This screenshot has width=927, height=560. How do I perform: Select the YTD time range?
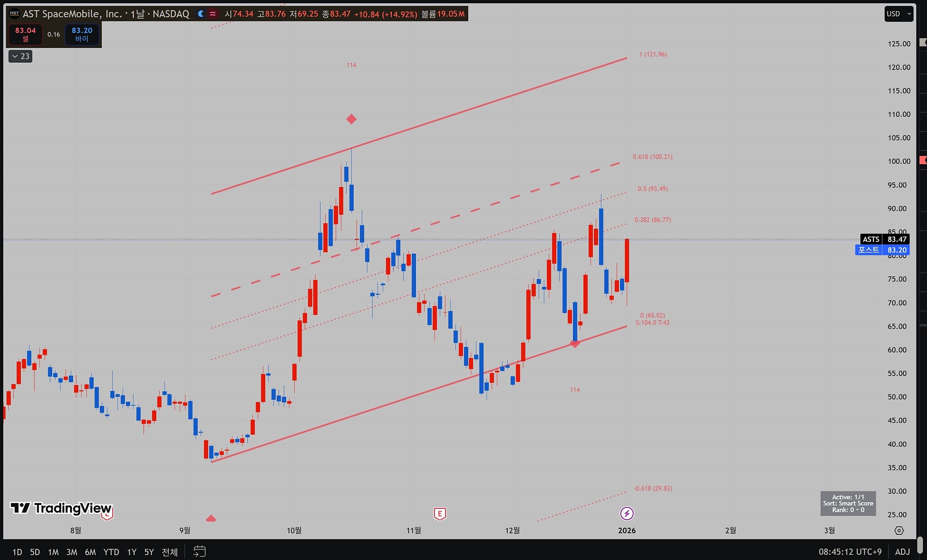[111, 552]
